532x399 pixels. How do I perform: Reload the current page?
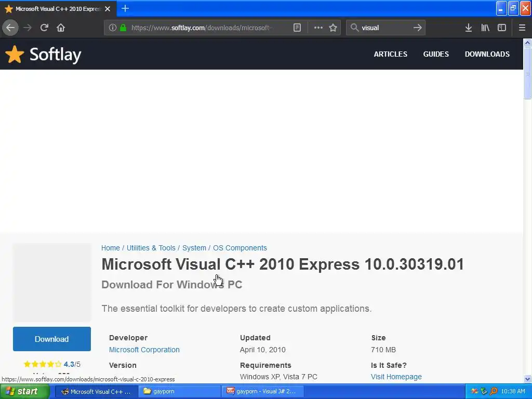coord(44,28)
